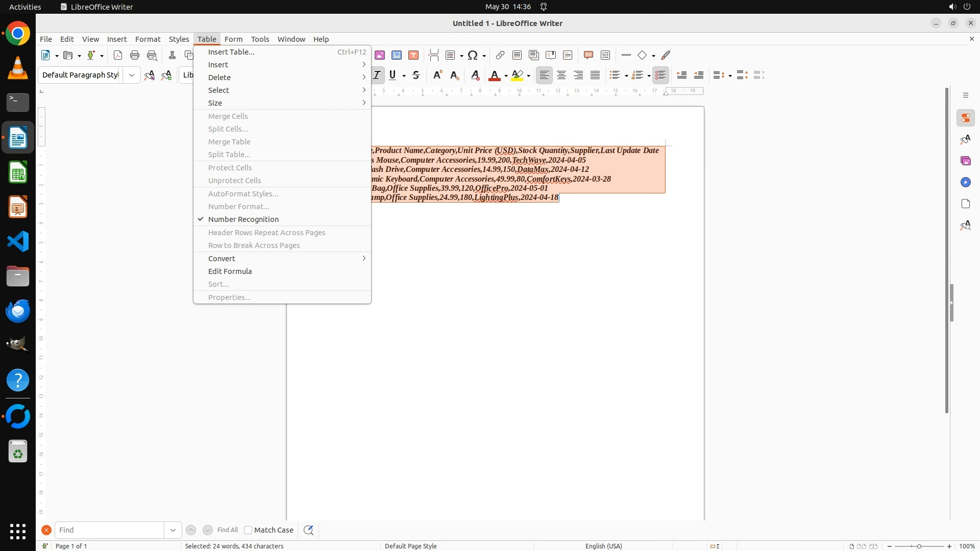
Task: Toggle the ordered list button
Action: (x=637, y=76)
